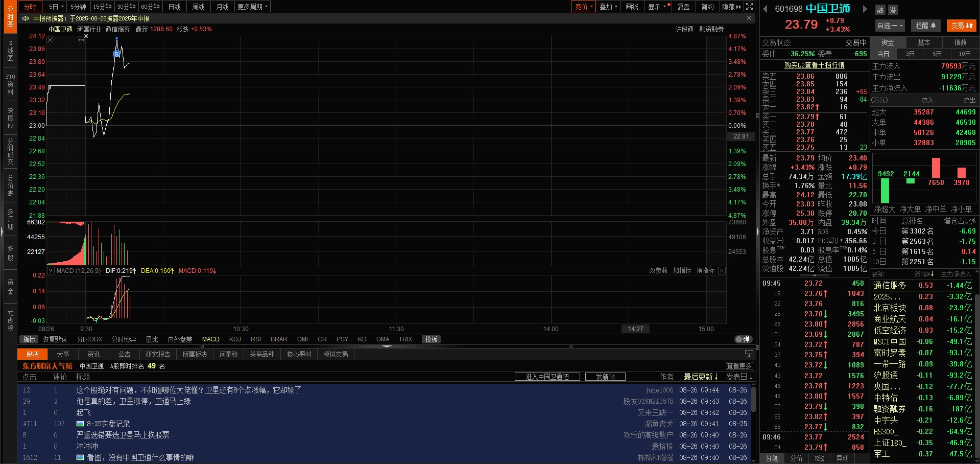Click 恢复默认 to restore defaults

(x=55, y=339)
